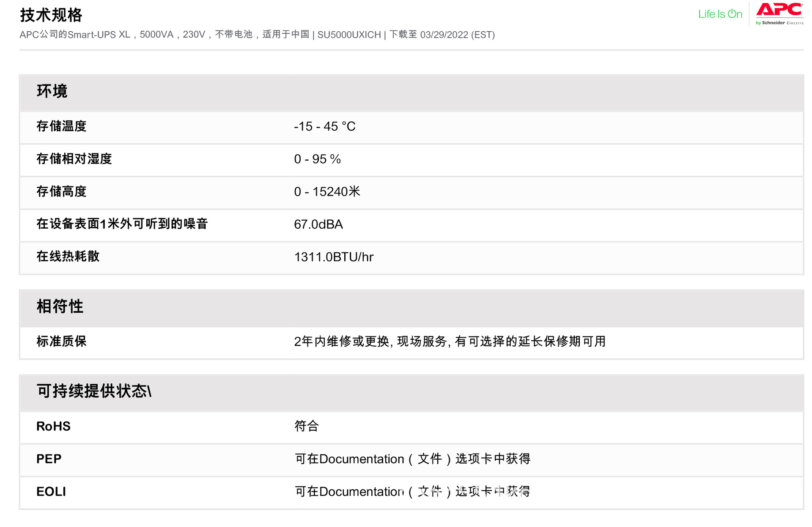
Task: Click the PEP row label
Action: [49, 459]
